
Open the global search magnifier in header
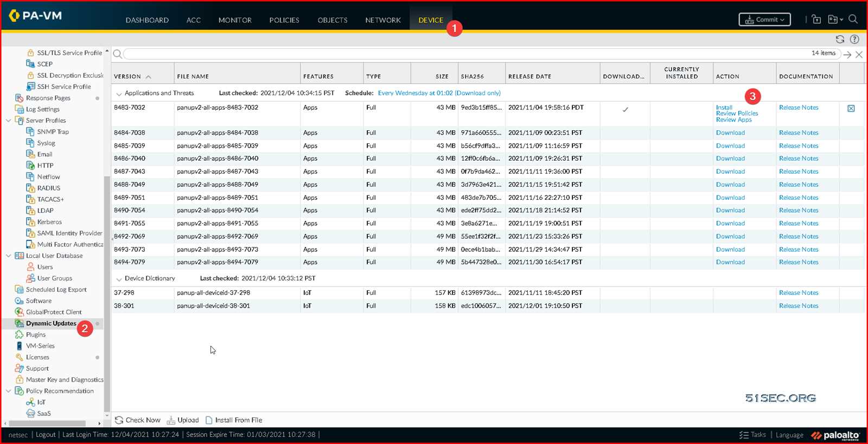(853, 20)
